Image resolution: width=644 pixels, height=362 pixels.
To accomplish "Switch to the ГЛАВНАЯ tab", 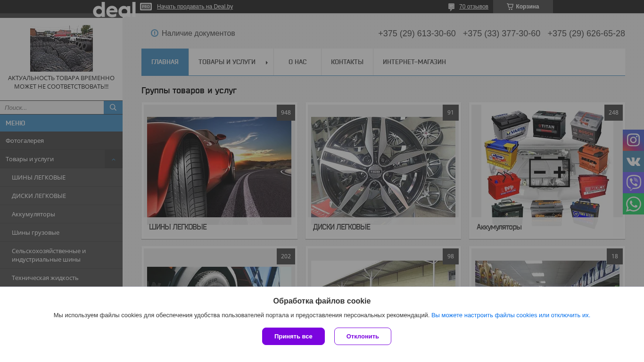I will pos(165,62).
